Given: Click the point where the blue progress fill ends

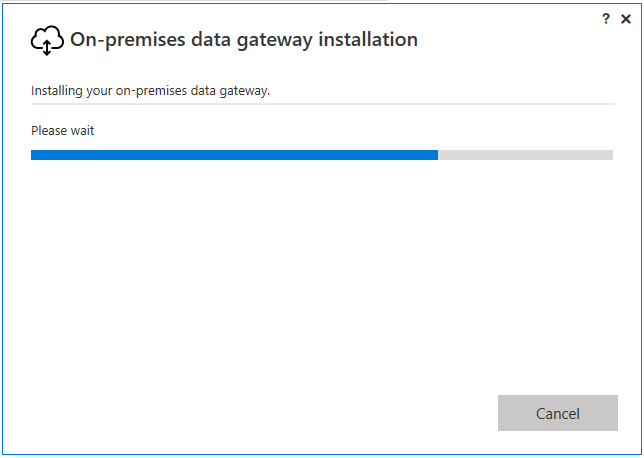Looking at the screenshot, I should point(438,155).
